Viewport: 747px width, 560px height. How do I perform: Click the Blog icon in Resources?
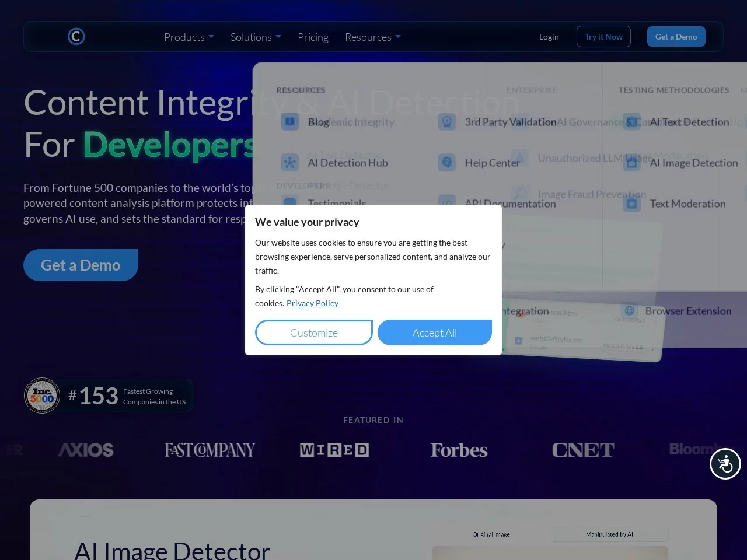tap(289, 122)
